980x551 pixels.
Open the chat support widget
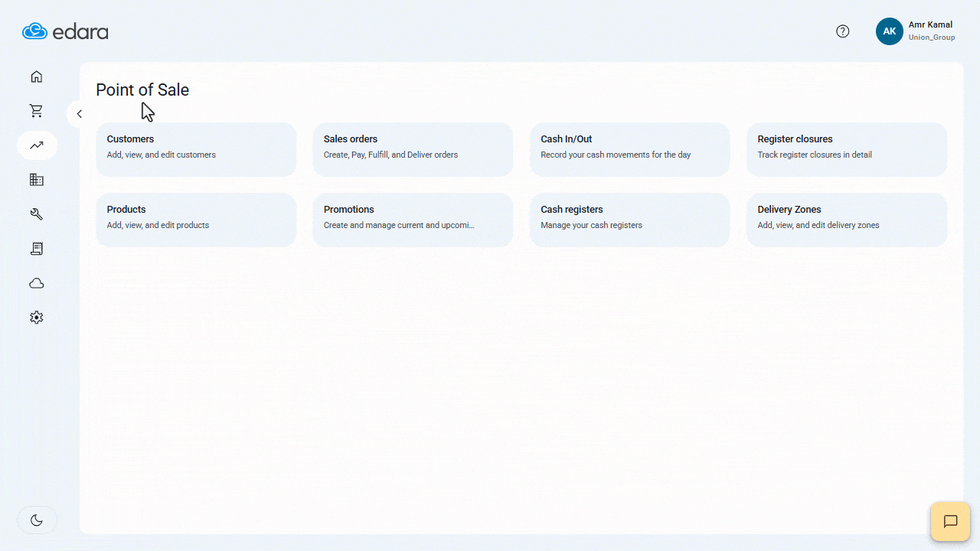[950, 522]
